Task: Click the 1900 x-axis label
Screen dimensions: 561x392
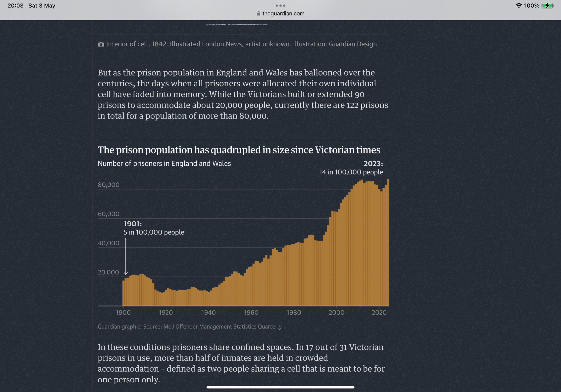Action: pos(123,312)
